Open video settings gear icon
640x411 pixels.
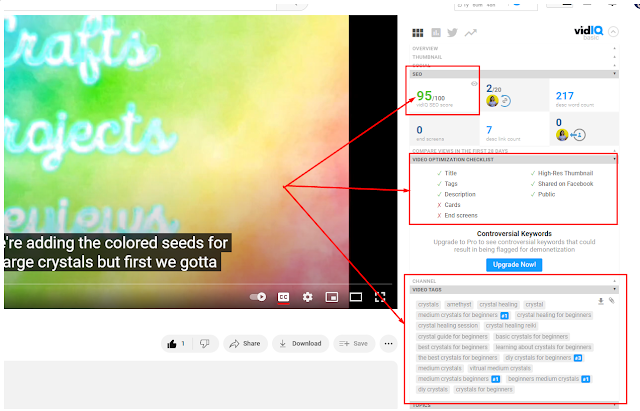click(307, 297)
